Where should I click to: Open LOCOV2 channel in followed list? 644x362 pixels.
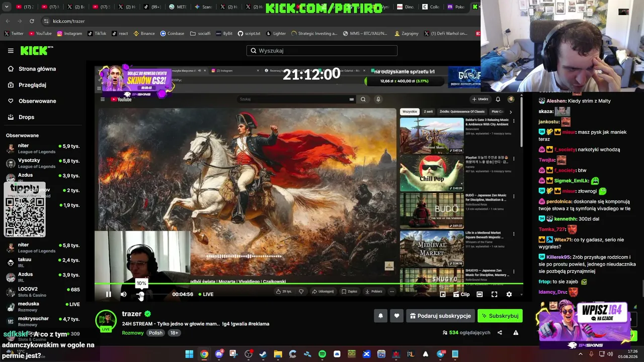43,292
